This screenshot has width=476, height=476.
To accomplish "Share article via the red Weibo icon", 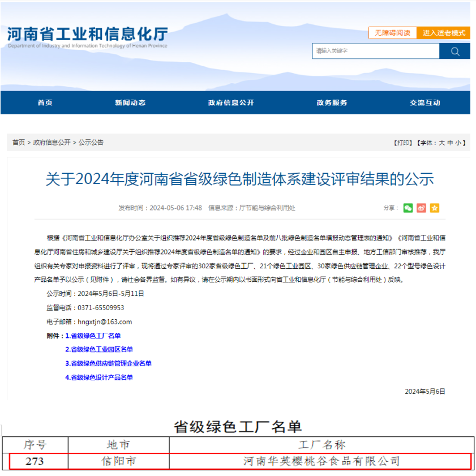I will (421, 208).
